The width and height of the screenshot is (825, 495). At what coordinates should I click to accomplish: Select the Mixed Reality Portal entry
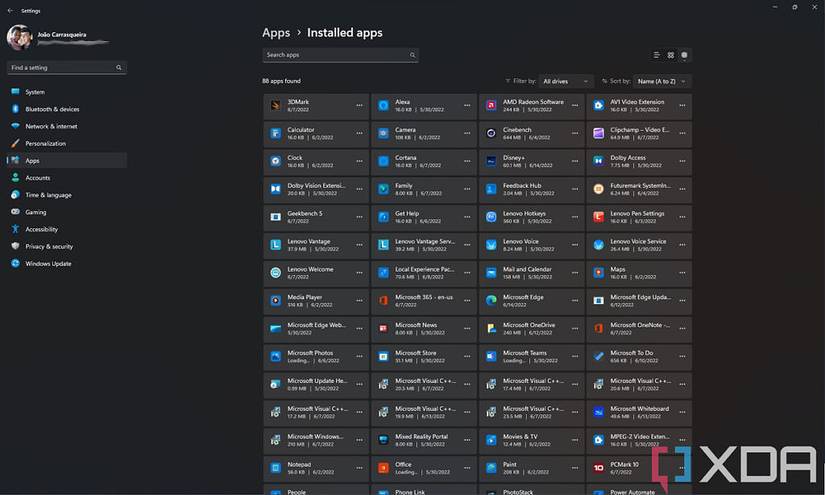point(424,440)
